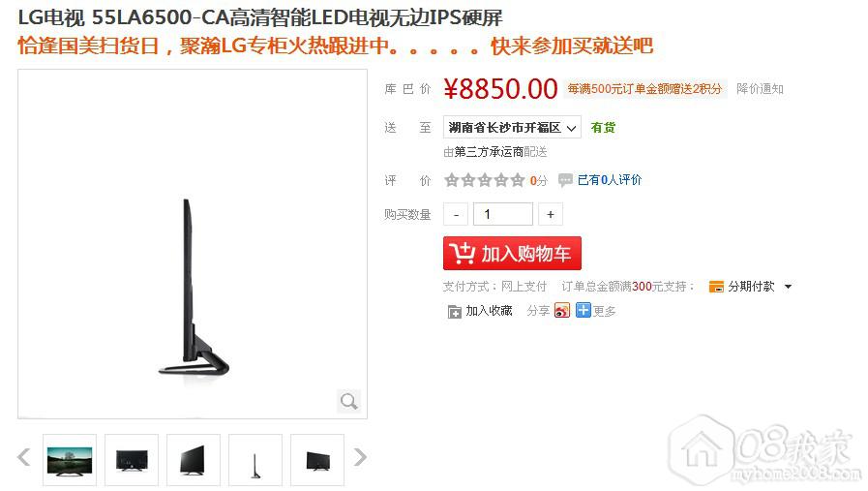868x491 pixels.
Task: Click the magnifier zoom icon on product image
Action: click(348, 401)
